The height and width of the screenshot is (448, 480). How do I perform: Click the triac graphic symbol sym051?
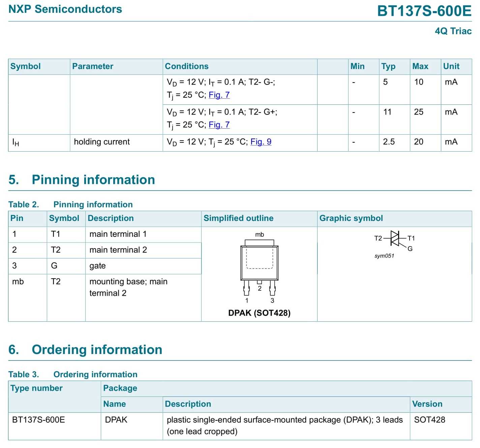coord(395,239)
